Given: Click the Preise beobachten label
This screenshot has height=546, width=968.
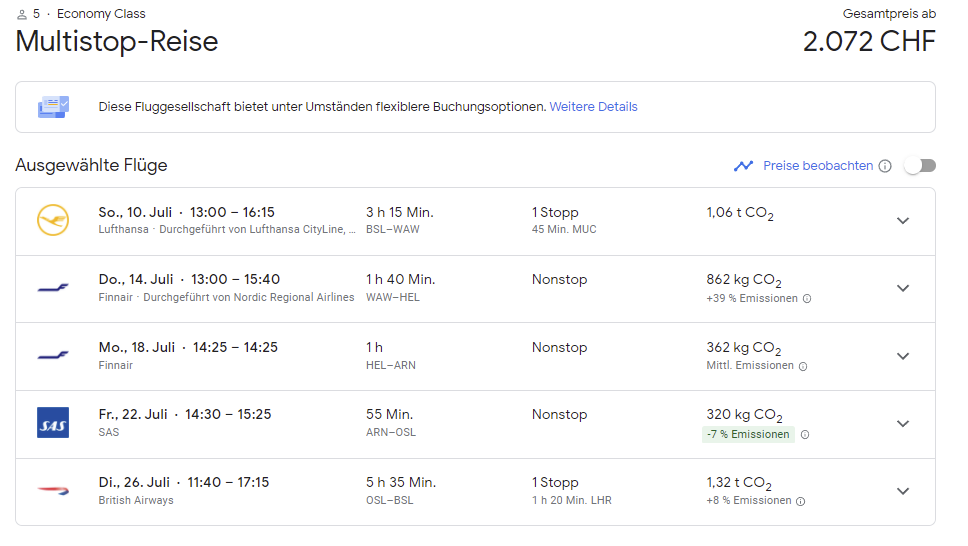Looking at the screenshot, I should click(818, 166).
